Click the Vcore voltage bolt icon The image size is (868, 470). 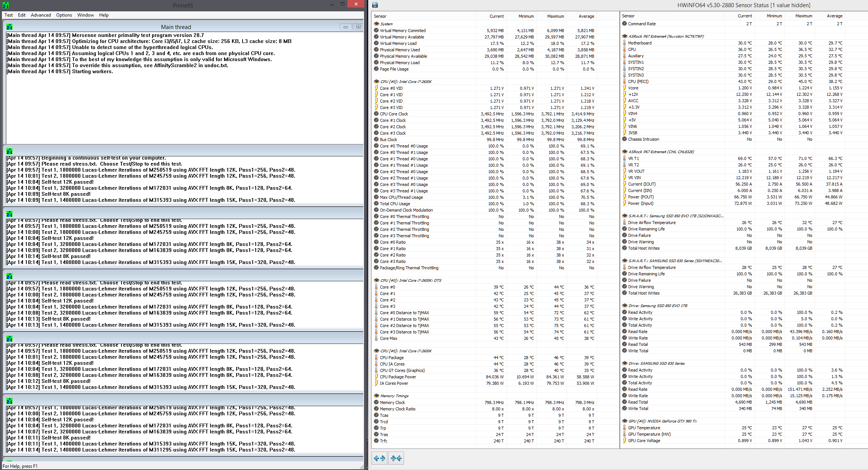(x=624, y=88)
